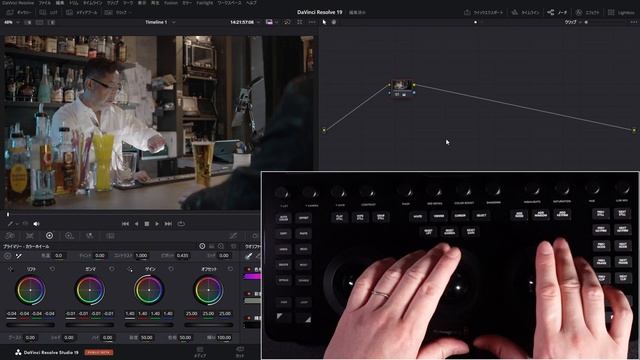
Task: Select node 01 thumbnail in node graph
Action: pyautogui.click(x=402, y=86)
